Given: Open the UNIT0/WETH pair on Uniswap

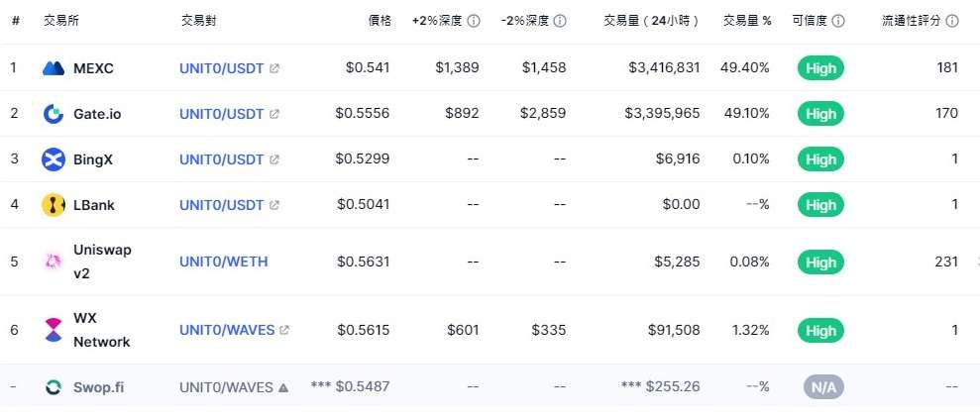Looking at the screenshot, I should click(x=224, y=262).
